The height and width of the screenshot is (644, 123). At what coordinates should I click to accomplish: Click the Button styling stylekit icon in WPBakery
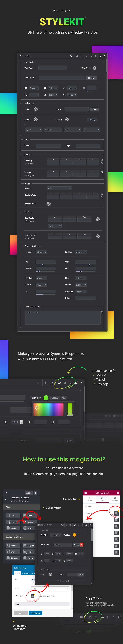pos(33,596)
